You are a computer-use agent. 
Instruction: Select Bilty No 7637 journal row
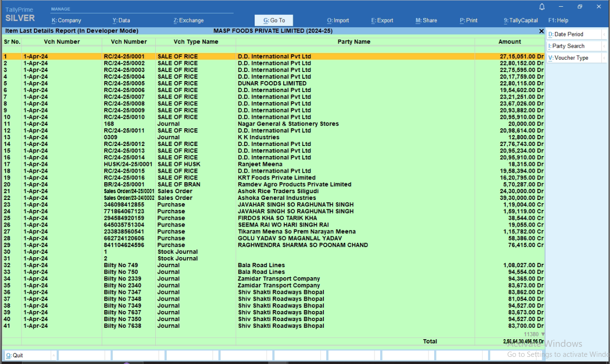coord(273,312)
